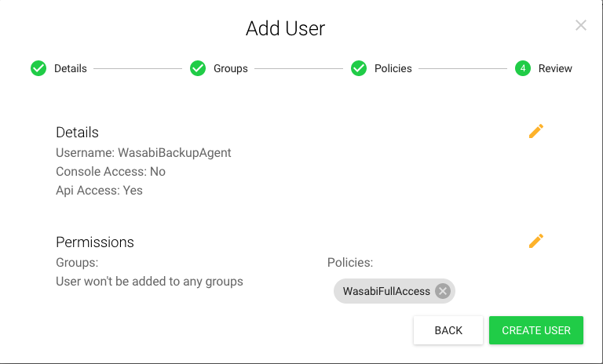Click the Policies step checkmark icon
The height and width of the screenshot is (364, 603).
pos(359,68)
